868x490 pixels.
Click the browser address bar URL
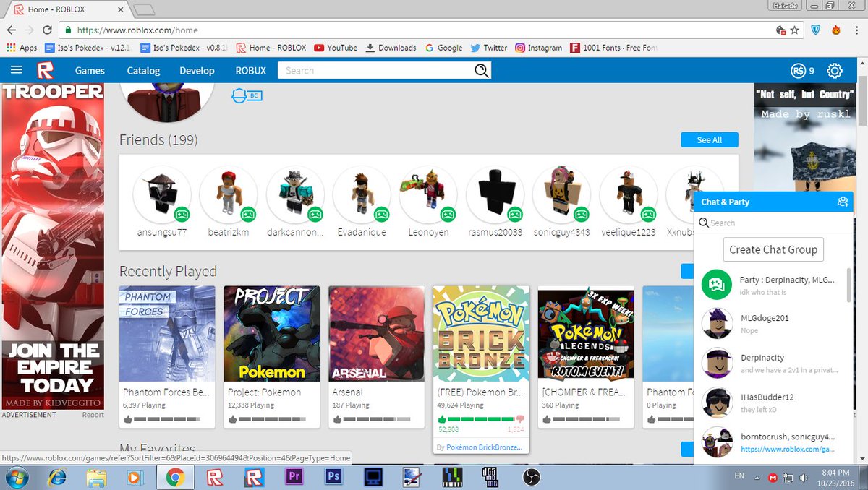[x=137, y=30]
